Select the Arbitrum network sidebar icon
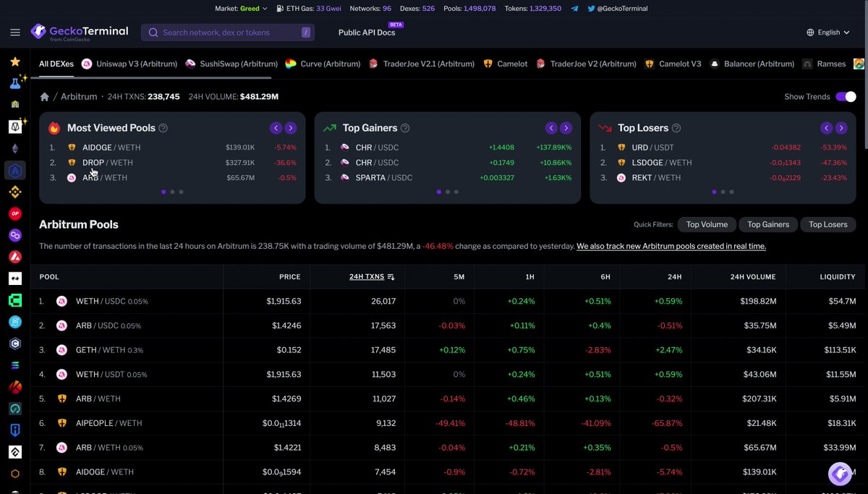 pos(15,171)
